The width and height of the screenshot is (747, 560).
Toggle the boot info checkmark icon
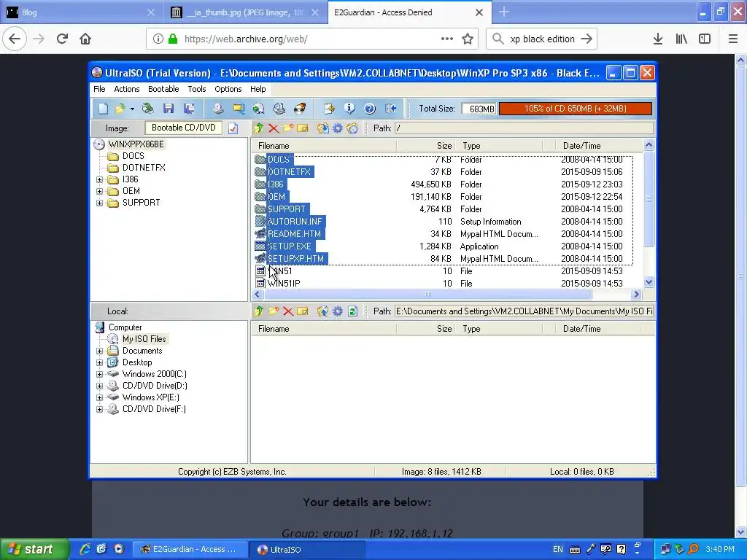point(233,128)
